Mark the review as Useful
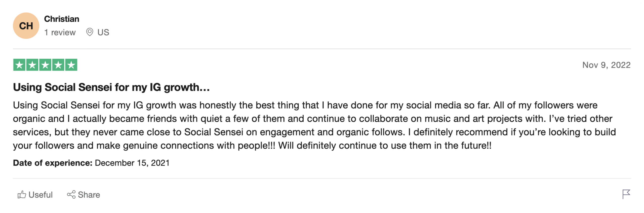This screenshot has height=213, width=644. click(x=40, y=195)
